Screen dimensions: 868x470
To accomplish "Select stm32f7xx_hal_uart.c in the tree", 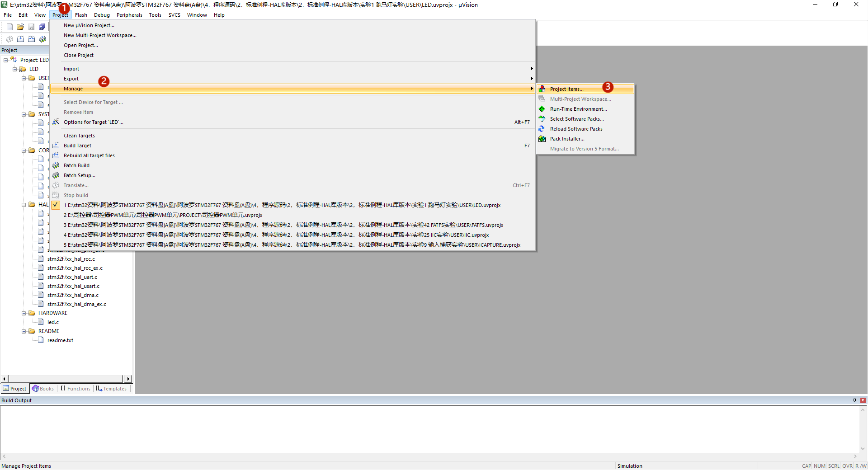I will coord(72,277).
